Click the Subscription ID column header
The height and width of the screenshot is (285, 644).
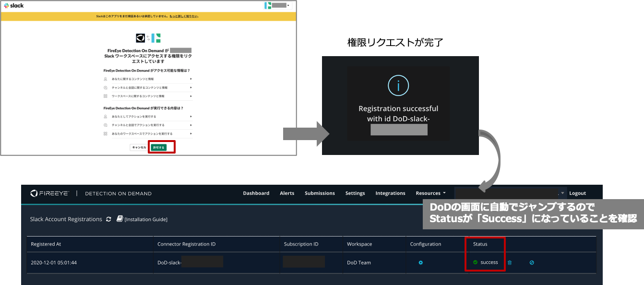(x=301, y=244)
